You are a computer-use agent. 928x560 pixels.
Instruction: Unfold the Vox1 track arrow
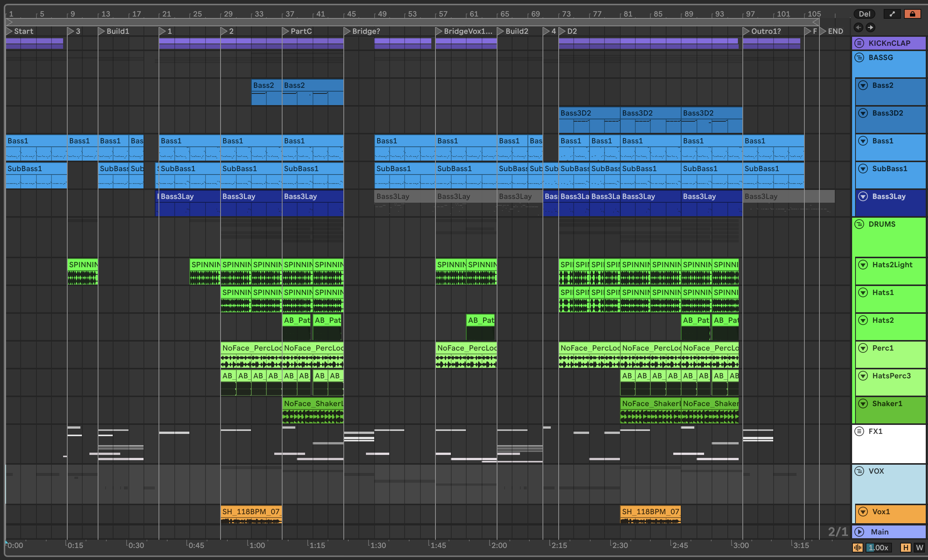point(863,512)
